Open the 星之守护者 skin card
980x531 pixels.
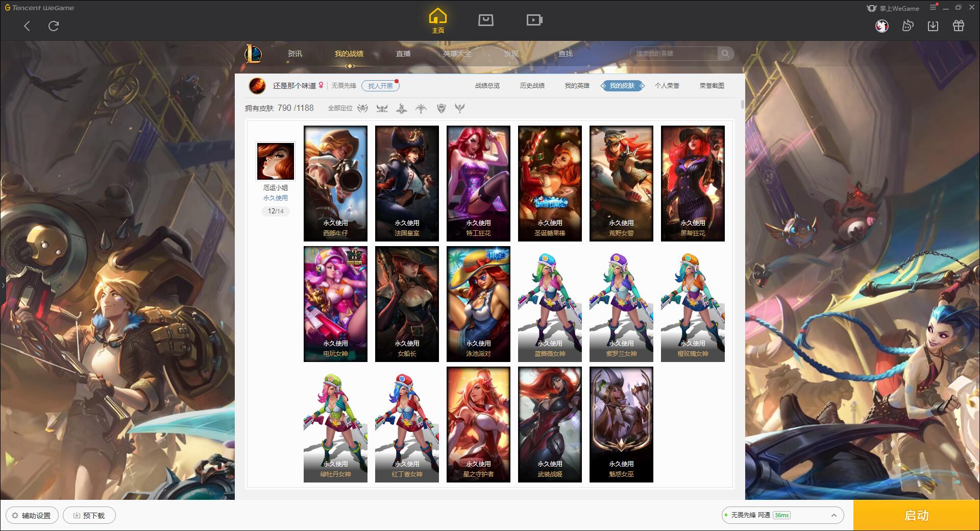click(x=478, y=424)
